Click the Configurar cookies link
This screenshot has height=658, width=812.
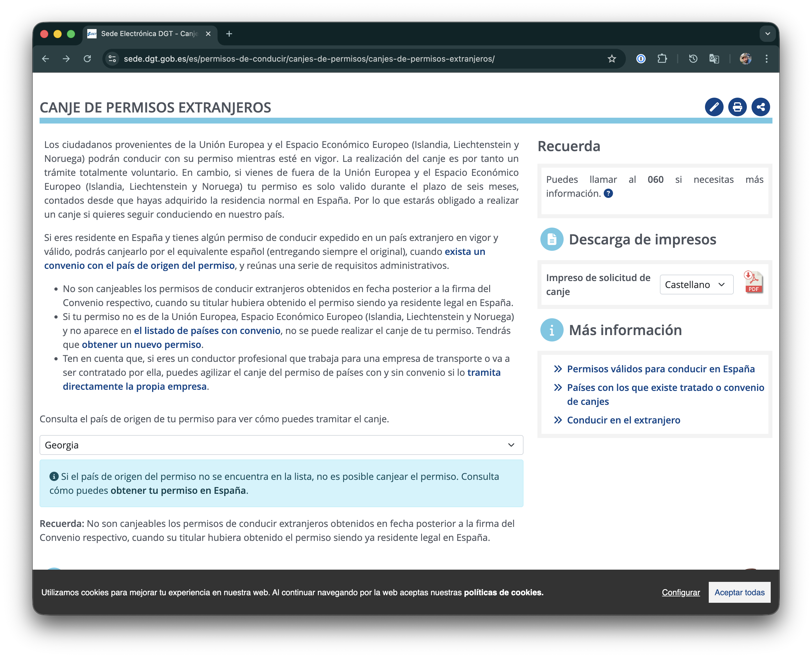tap(681, 592)
